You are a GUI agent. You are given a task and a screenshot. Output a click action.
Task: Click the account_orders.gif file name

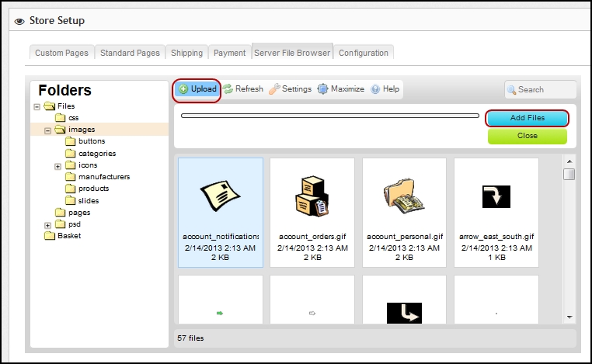312,237
